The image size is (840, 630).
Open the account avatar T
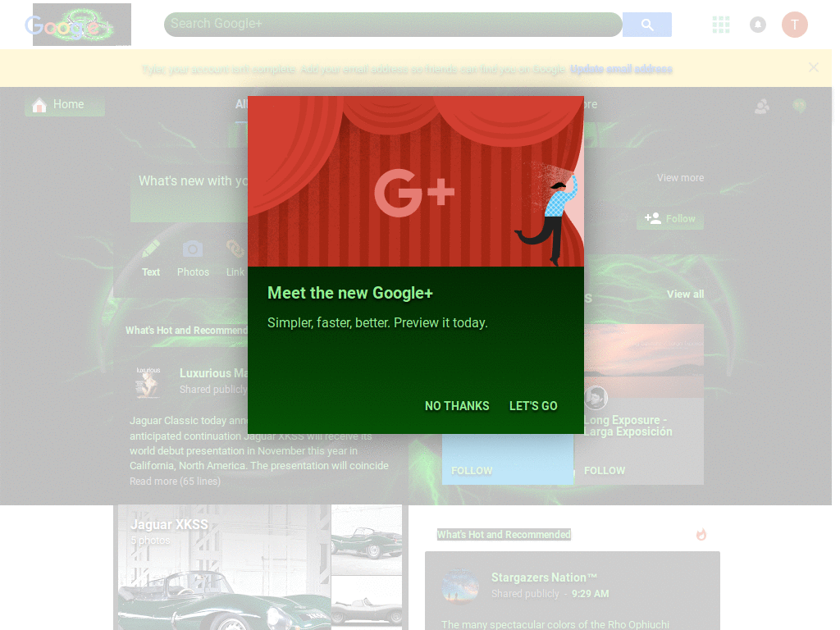(794, 25)
